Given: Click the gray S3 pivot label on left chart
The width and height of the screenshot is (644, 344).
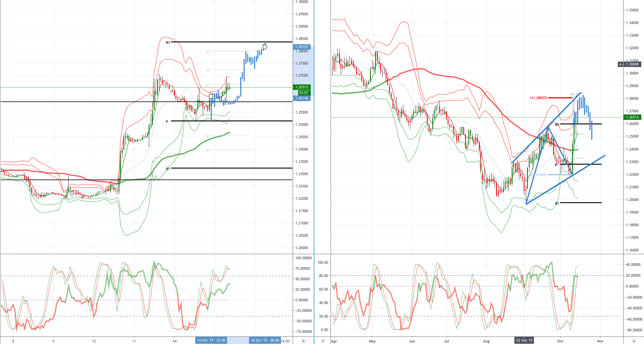Looking at the screenshot, I should pyautogui.click(x=208, y=151).
